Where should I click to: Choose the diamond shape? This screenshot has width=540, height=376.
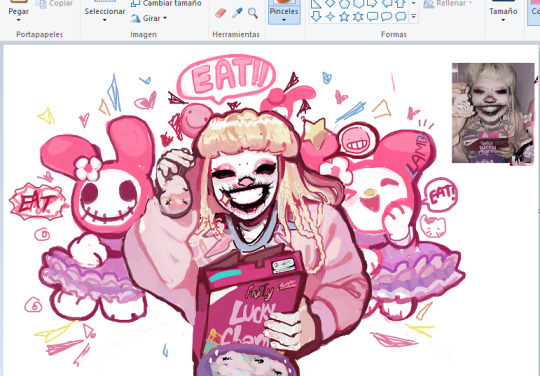coord(330,3)
